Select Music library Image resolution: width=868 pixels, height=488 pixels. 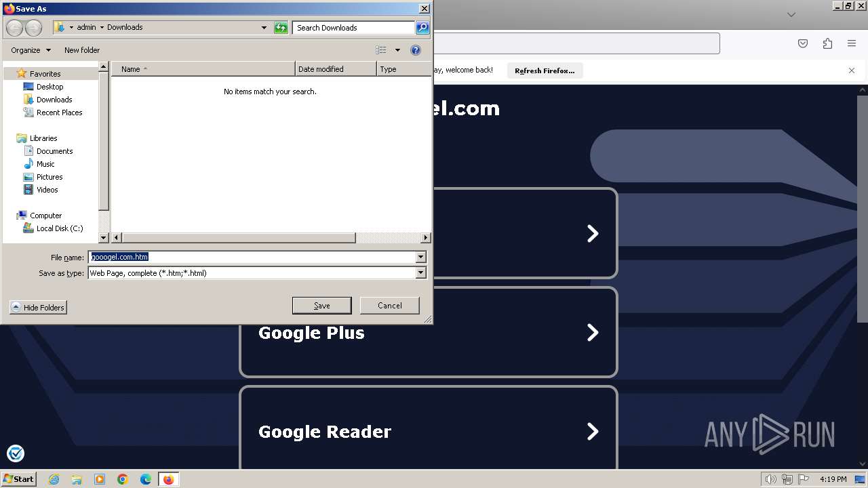click(x=45, y=164)
